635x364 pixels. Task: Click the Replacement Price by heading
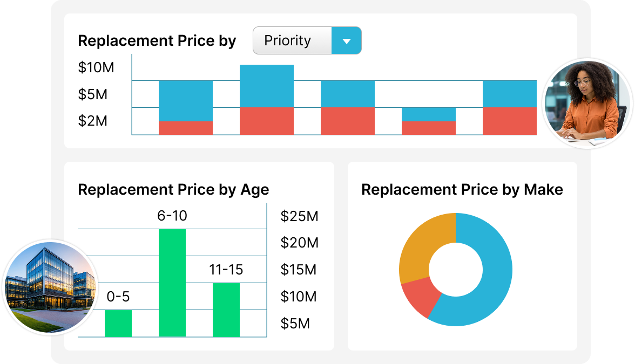pyautogui.click(x=157, y=42)
